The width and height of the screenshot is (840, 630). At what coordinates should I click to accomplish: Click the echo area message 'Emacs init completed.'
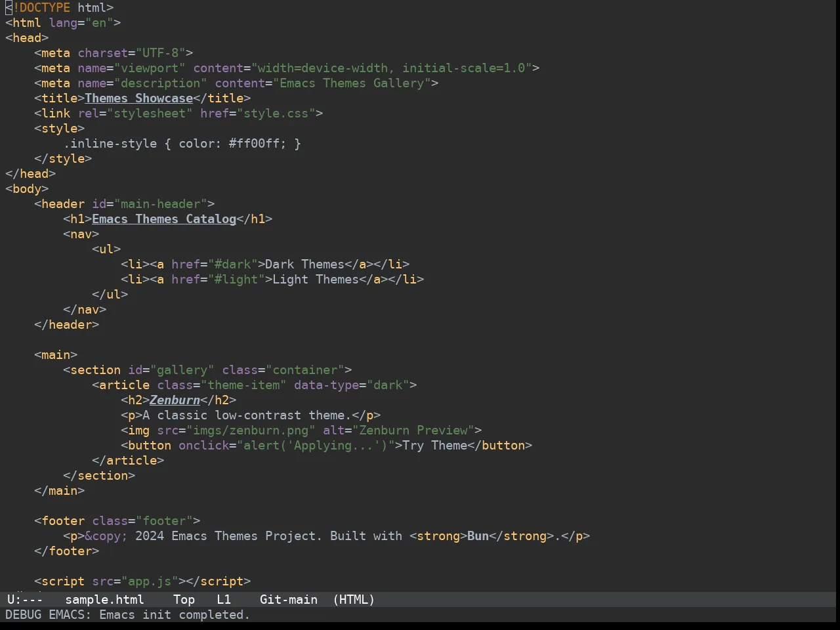(175, 615)
